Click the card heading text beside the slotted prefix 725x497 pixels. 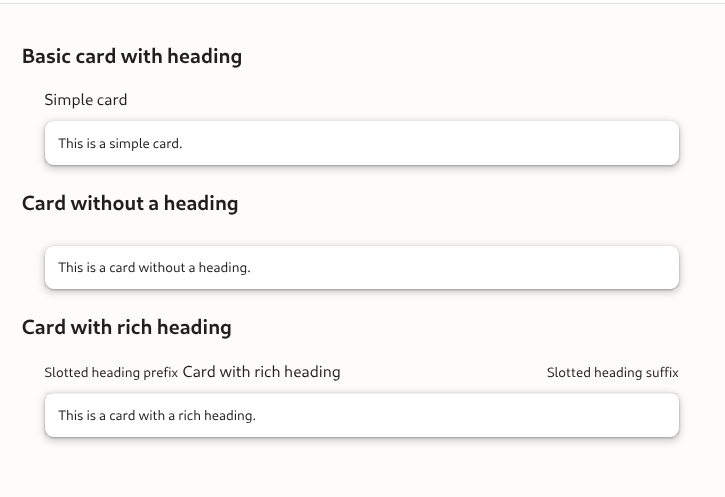(x=262, y=372)
